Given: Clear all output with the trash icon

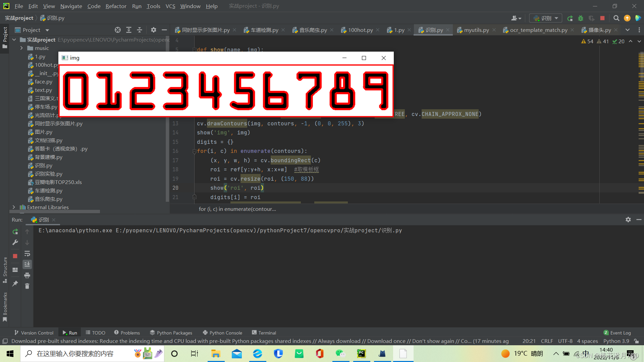Looking at the screenshot, I should (x=27, y=286).
